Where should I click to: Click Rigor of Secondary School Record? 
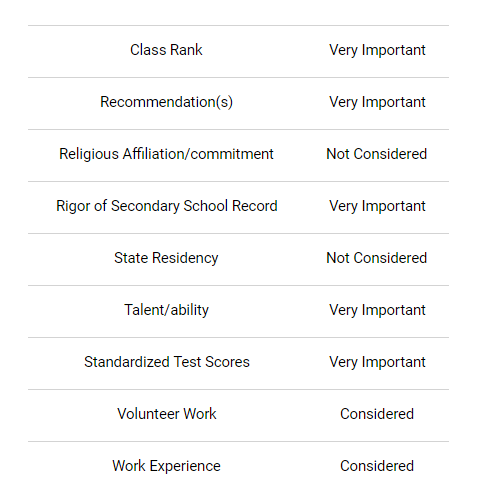pos(167,206)
